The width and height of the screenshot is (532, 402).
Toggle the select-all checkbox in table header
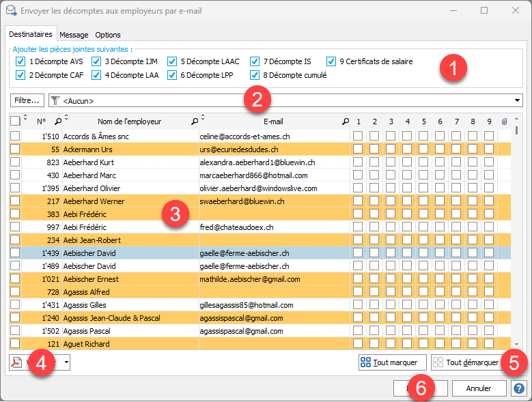(x=15, y=121)
